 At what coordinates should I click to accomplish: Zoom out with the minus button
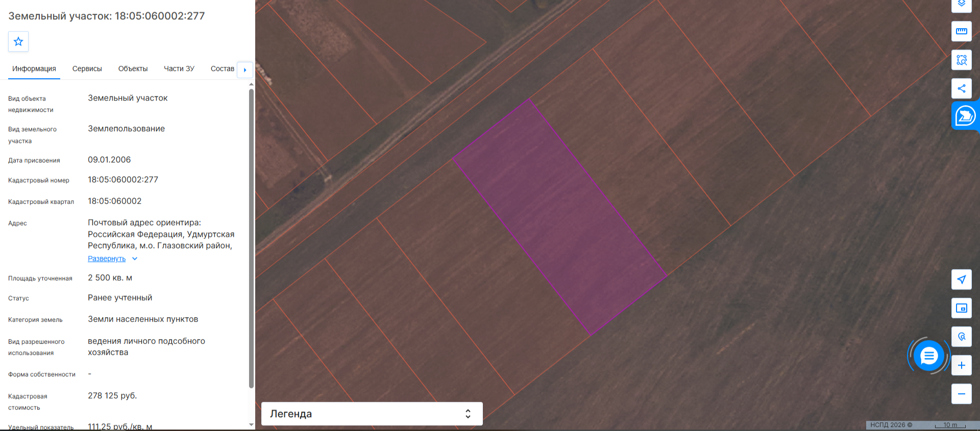click(962, 394)
